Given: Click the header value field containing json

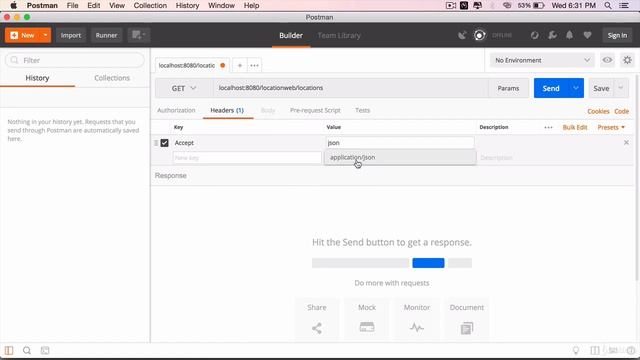Looking at the screenshot, I should tap(400, 143).
